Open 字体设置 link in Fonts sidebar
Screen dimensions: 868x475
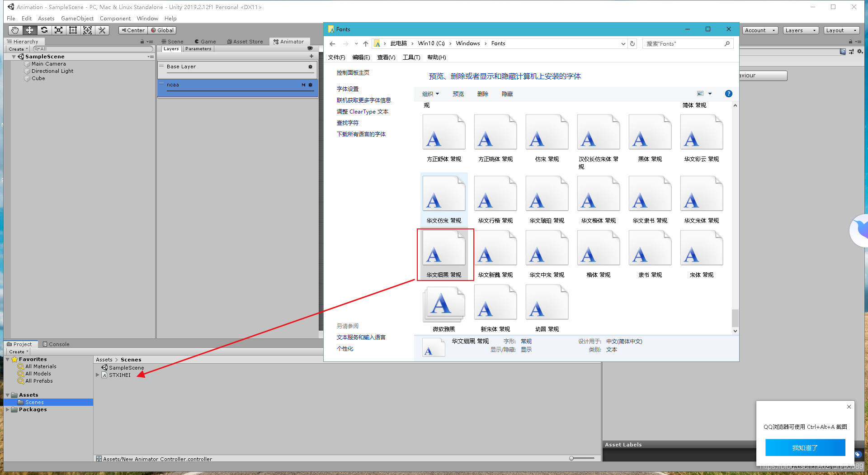pyautogui.click(x=348, y=89)
